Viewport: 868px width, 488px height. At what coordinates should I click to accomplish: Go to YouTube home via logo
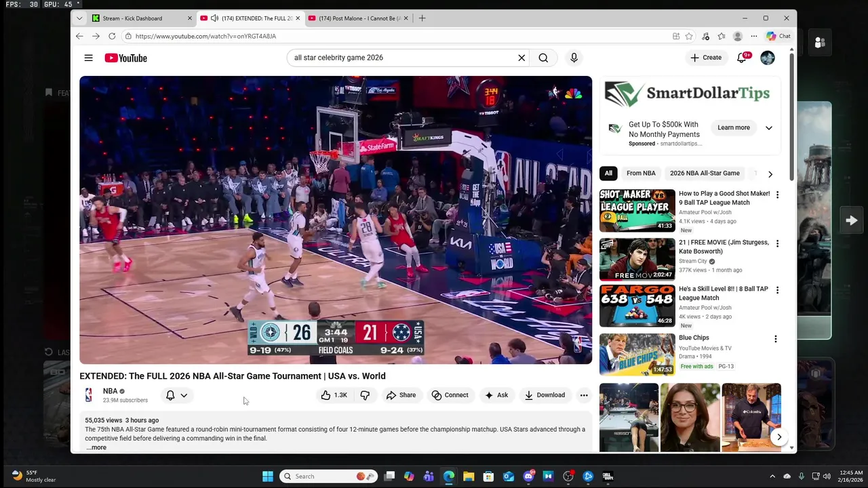pyautogui.click(x=125, y=58)
